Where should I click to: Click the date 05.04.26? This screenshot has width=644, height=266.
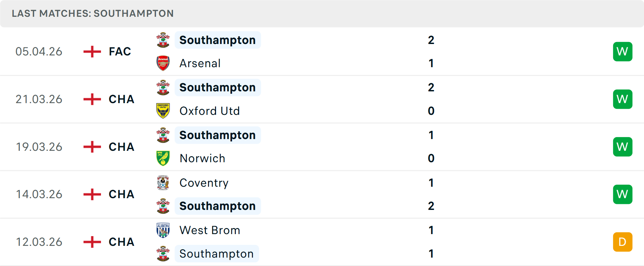(39, 51)
